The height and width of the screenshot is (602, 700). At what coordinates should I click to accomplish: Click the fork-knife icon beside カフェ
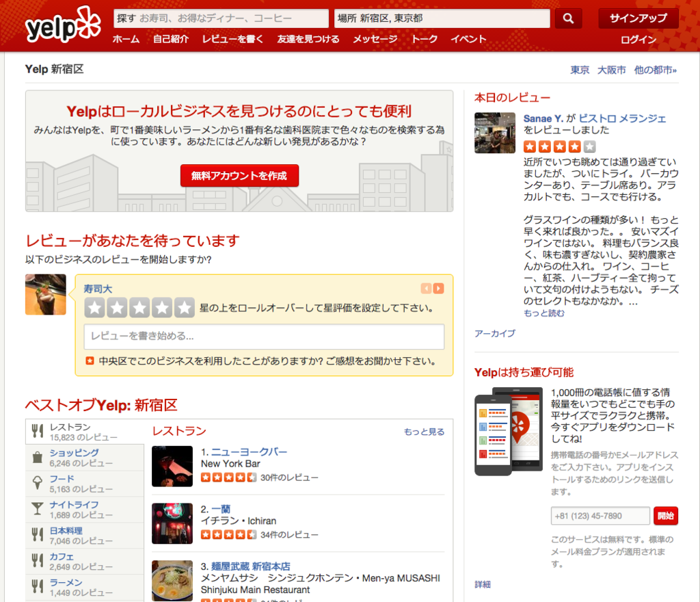38,560
